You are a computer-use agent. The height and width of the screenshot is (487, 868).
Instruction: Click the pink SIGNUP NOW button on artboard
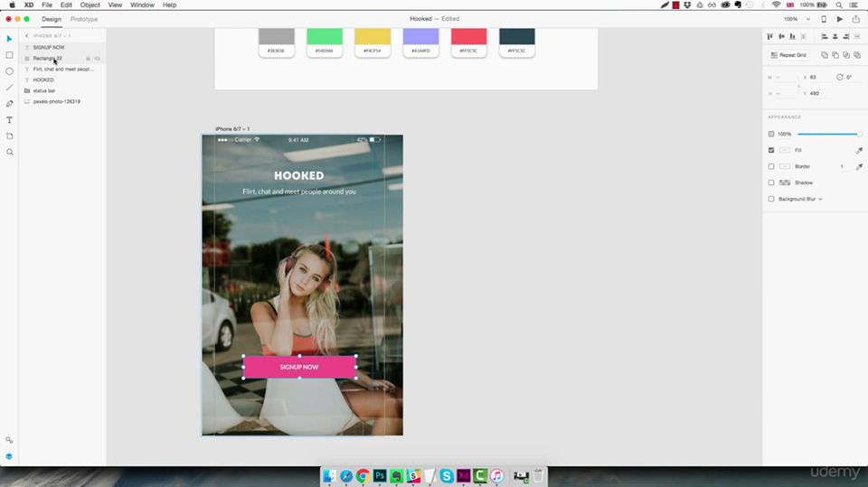pos(299,367)
